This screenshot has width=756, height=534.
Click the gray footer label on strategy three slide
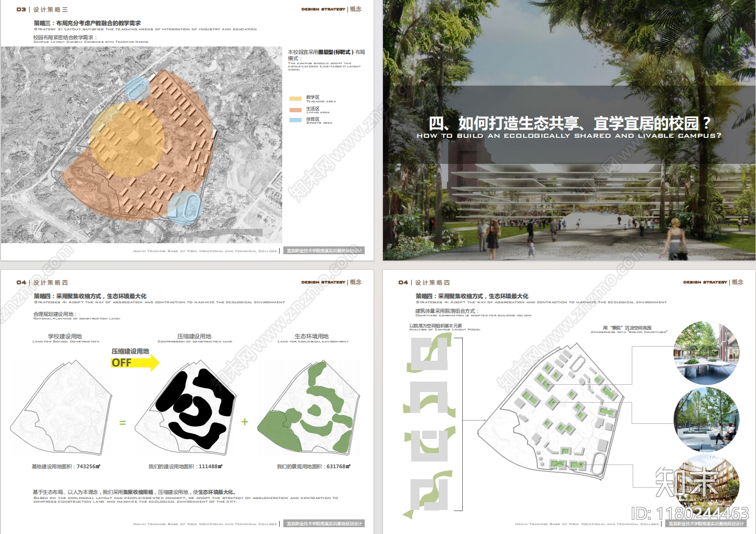324,251
